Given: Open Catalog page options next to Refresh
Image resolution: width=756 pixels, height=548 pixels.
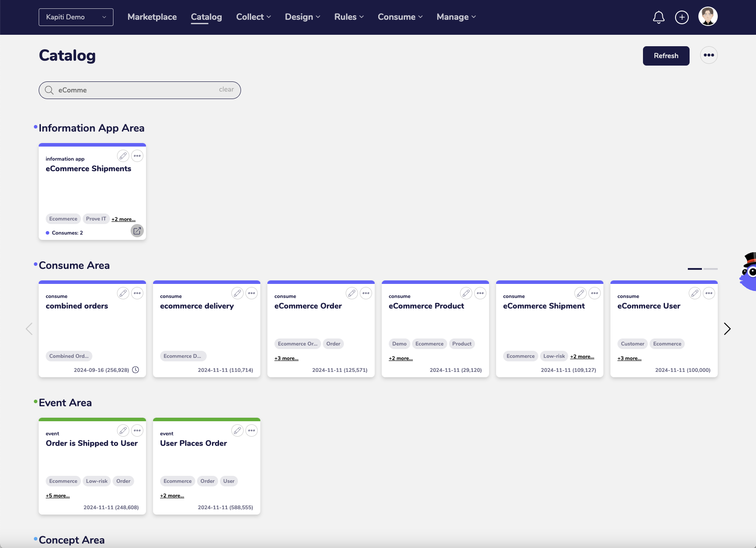Looking at the screenshot, I should (x=709, y=55).
